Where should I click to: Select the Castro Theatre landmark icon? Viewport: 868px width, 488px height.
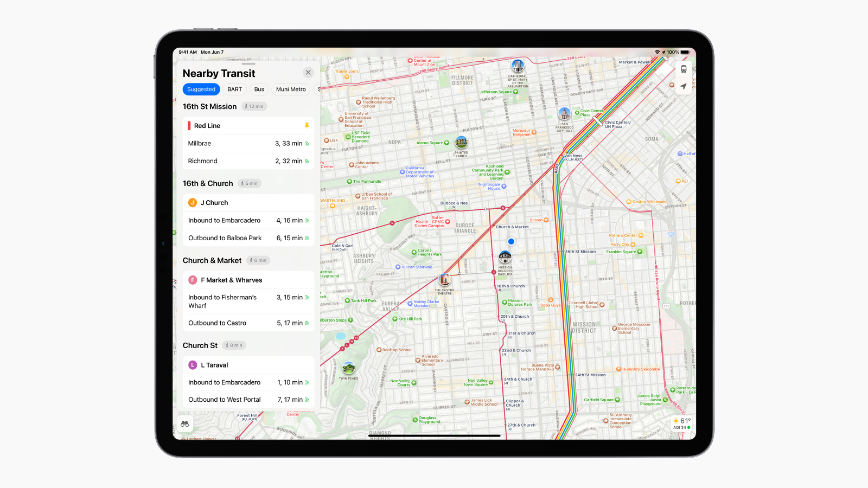445,280
